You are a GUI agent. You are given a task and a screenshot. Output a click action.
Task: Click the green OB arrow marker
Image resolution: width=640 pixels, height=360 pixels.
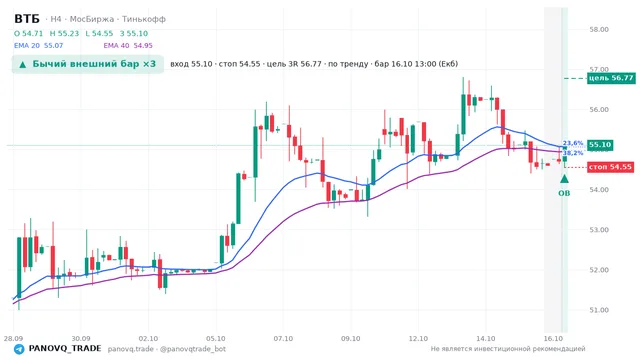click(564, 179)
